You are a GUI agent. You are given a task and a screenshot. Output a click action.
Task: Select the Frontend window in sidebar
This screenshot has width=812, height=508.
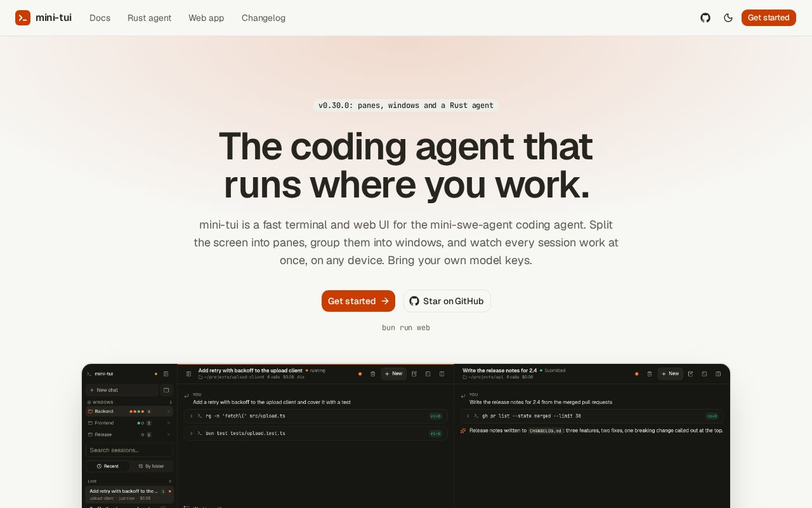129,423
